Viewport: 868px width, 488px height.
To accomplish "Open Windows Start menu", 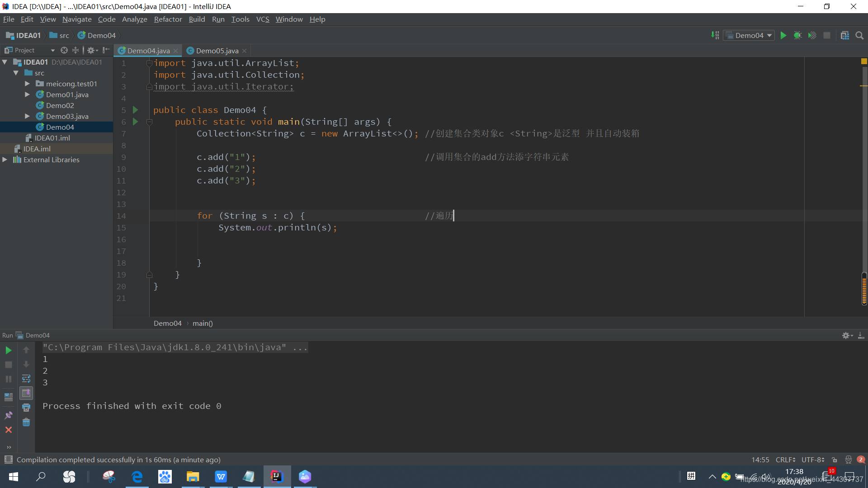I will 14,477.
